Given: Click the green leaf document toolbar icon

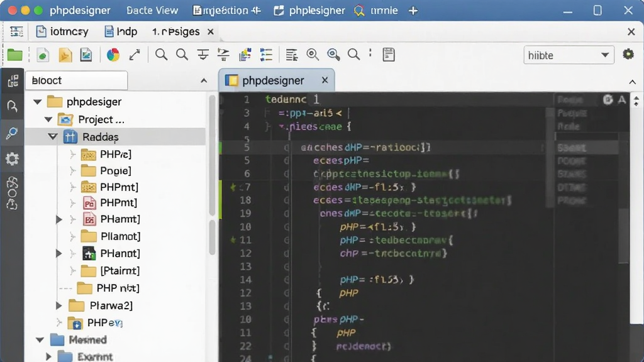Looking at the screenshot, I should pyautogui.click(x=43, y=55).
